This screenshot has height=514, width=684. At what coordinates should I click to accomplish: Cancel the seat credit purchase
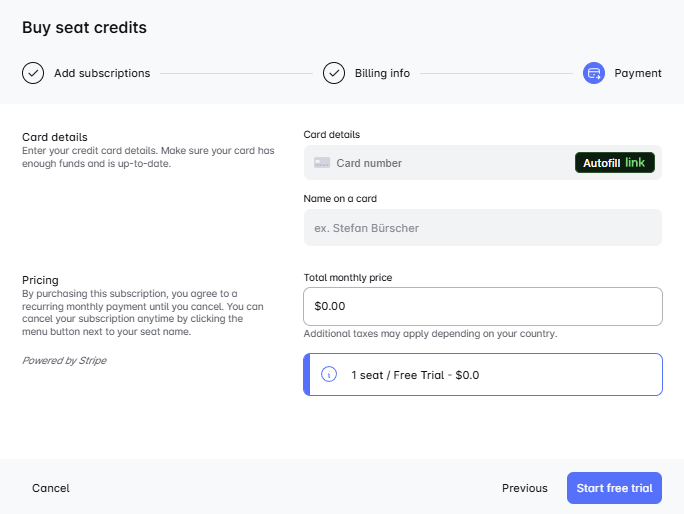click(x=51, y=488)
